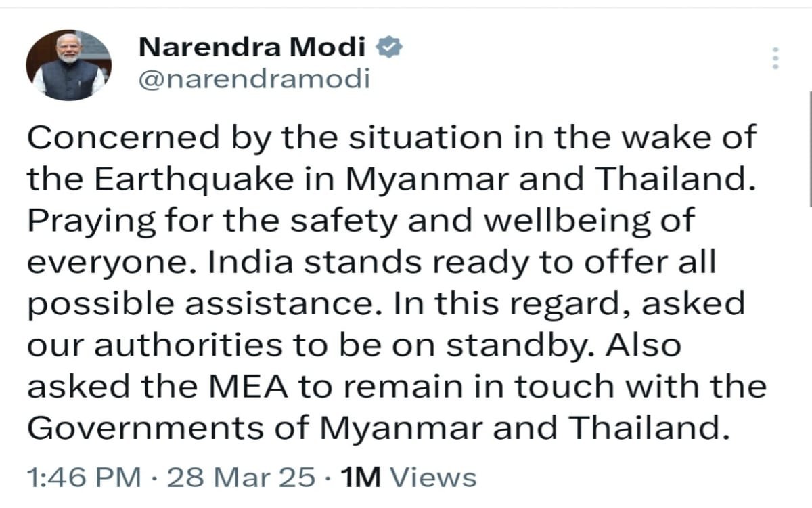
Task: Open the @narendramodi handle link
Action: click(x=254, y=79)
